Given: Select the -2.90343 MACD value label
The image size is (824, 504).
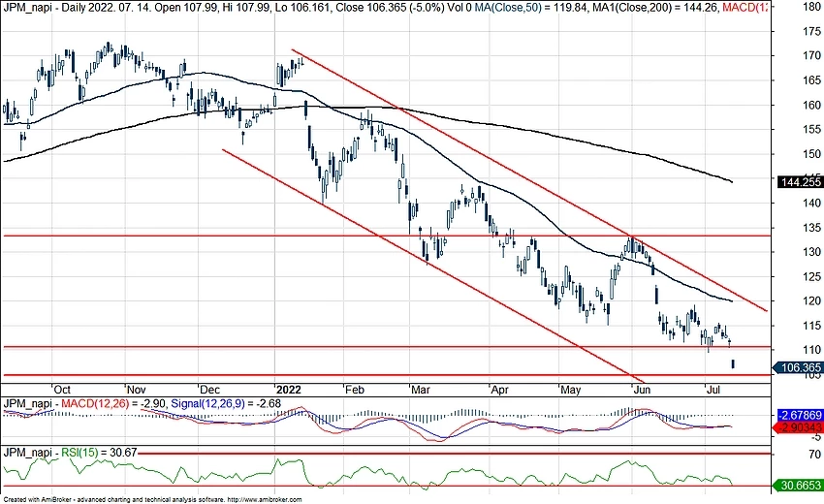Looking at the screenshot, I should tap(800, 426).
